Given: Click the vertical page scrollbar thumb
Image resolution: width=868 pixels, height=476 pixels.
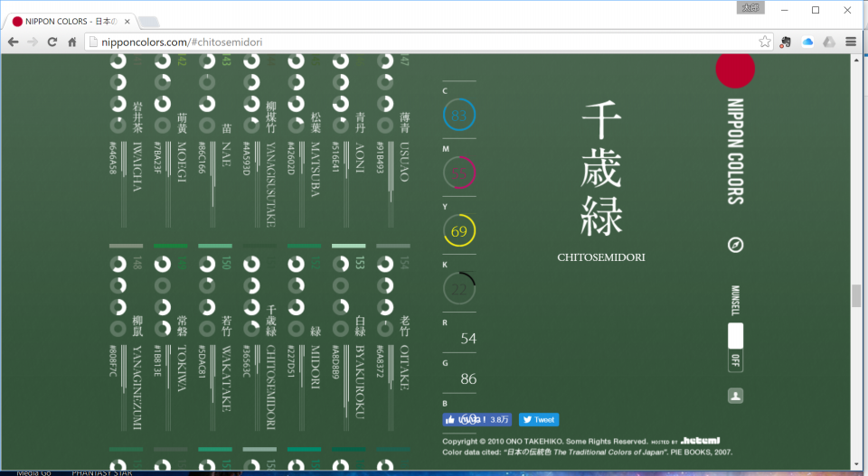Looking at the screenshot, I should 856,295.
